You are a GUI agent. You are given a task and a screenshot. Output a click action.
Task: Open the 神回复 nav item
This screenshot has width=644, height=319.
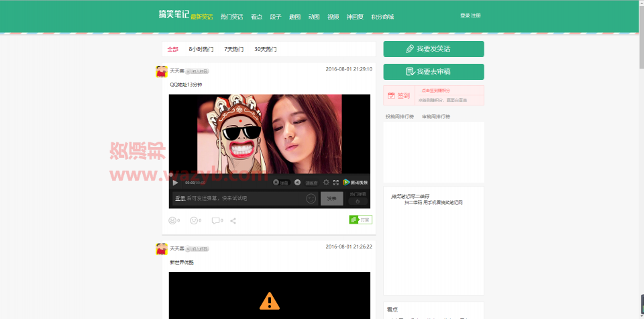355,17
